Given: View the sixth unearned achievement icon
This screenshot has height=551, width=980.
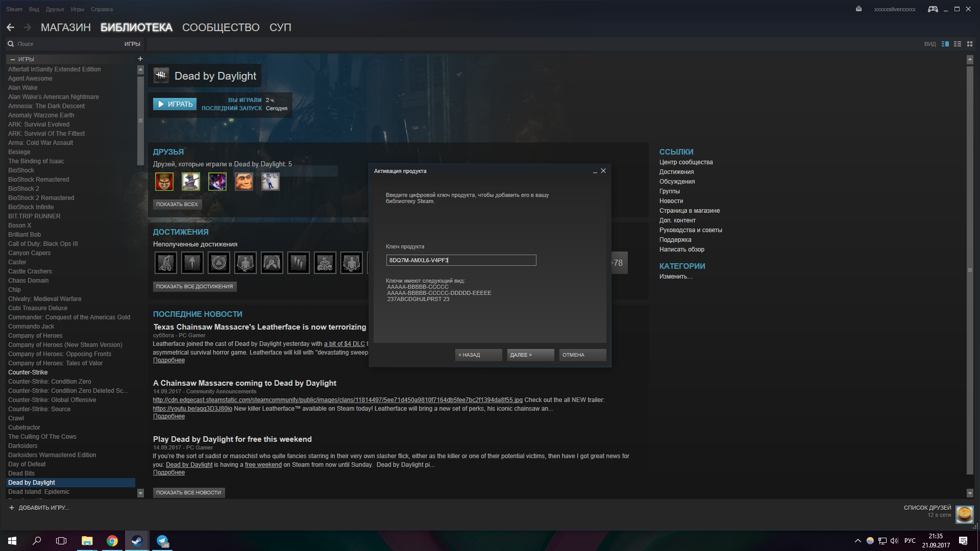Looking at the screenshot, I should coord(299,263).
